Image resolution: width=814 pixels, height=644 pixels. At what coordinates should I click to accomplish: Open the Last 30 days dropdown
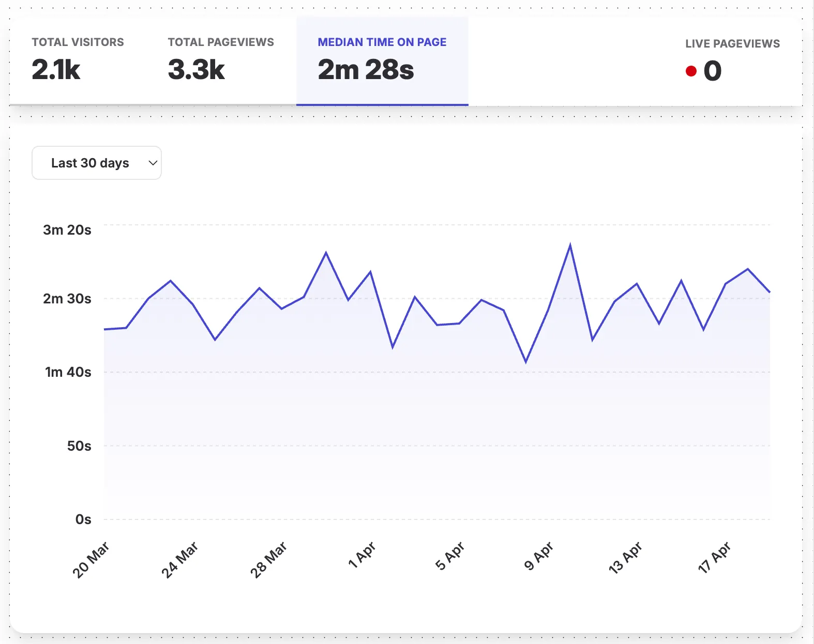[96, 163]
